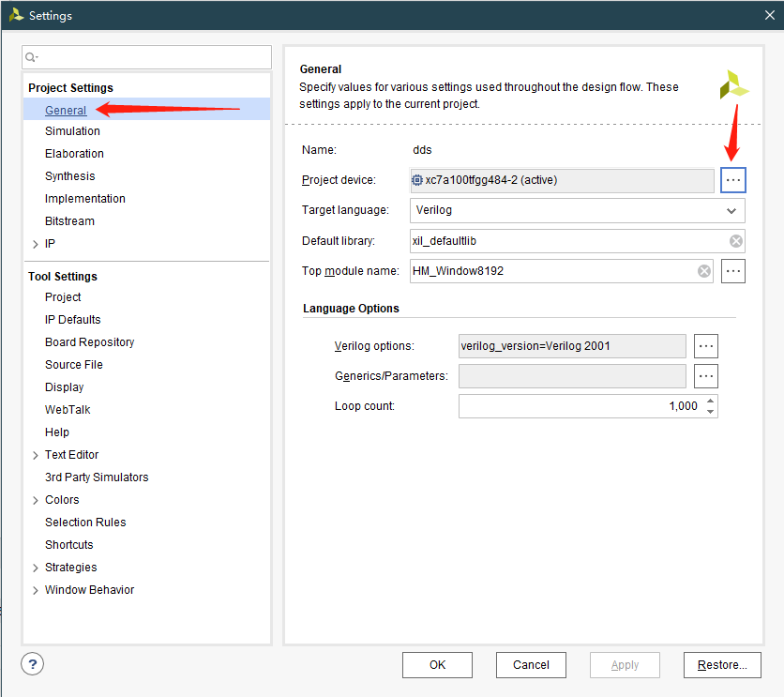
Task: Click the Vivado logo in title bar
Action: tap(16, 15)
